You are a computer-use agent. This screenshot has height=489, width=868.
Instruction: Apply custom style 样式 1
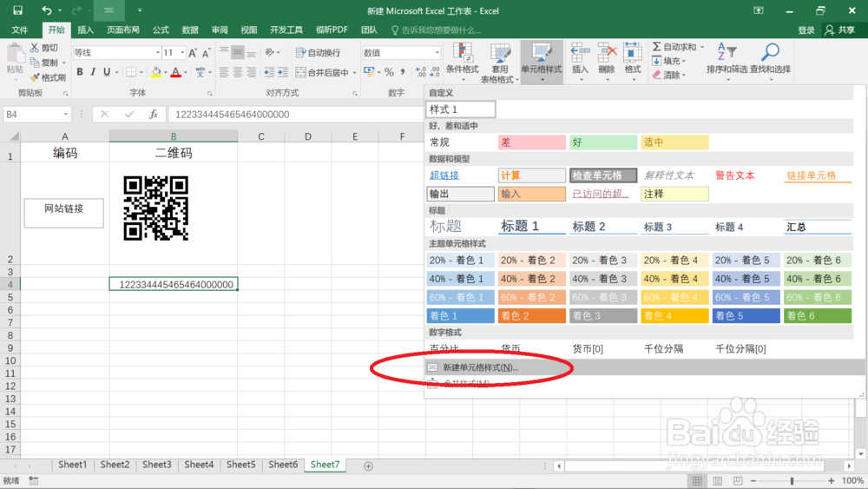pos(461,109)
